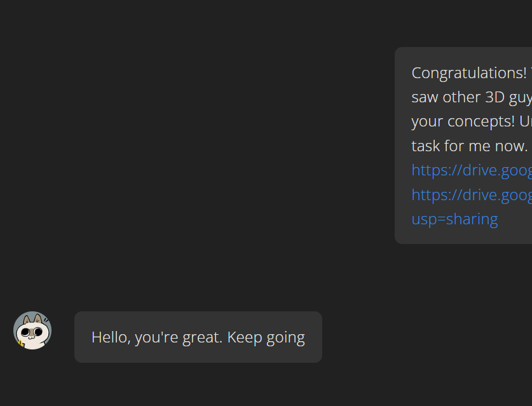532x406 pixels.
Task: Open the first Google Drive link
Action: pyautogui.click(x=471, y=170)
